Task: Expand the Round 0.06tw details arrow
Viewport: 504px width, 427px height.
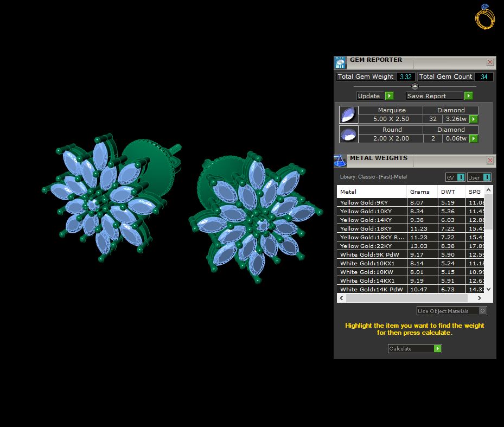Action: (474, 138)
